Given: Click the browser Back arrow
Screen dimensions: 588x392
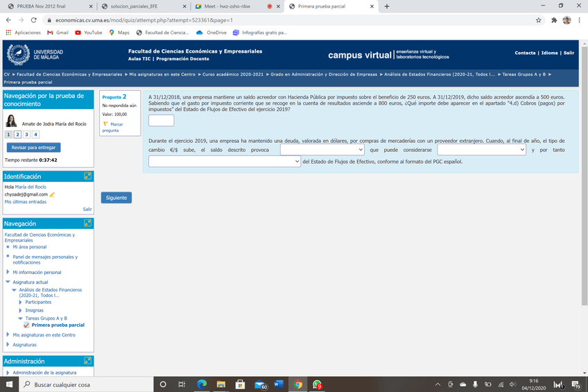Looking at the screenshot, I should tap(8, 20).
